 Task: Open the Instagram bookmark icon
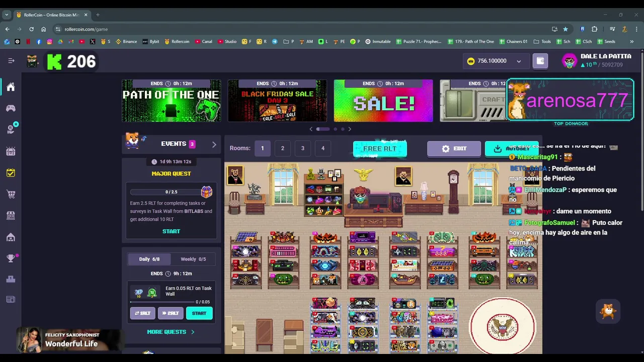[49, 42]
